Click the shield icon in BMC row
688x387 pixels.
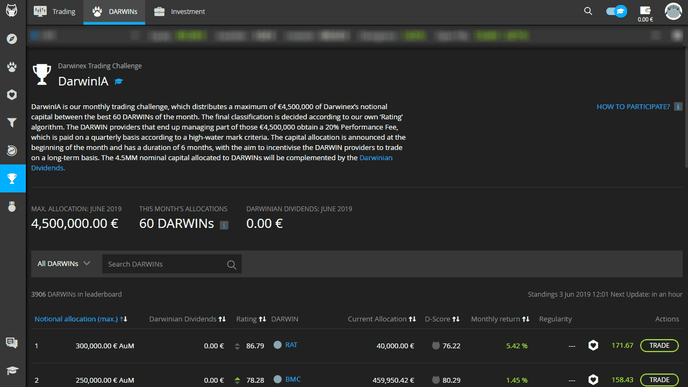pos(593,380)
